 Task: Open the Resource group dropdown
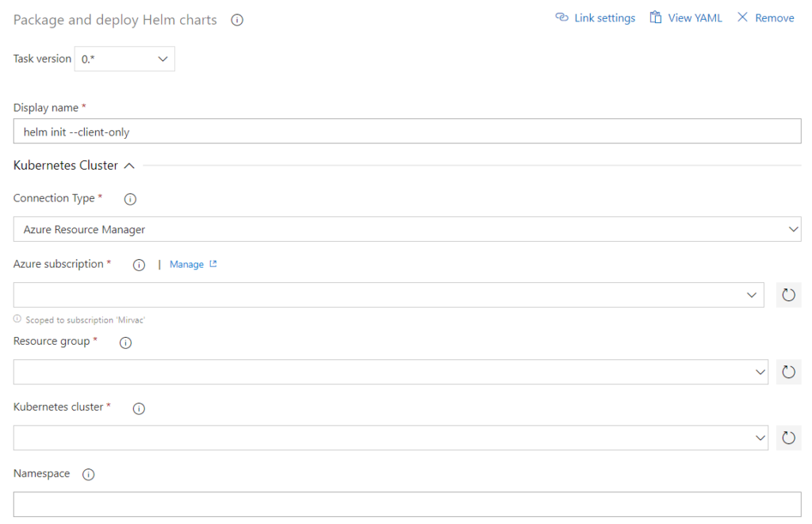[x=390, y=373]
